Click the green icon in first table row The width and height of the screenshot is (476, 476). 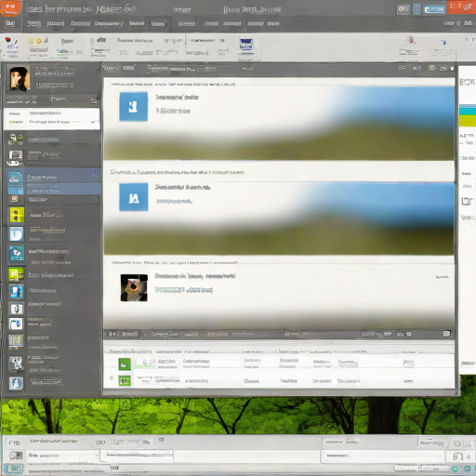(x=125, y=364)
